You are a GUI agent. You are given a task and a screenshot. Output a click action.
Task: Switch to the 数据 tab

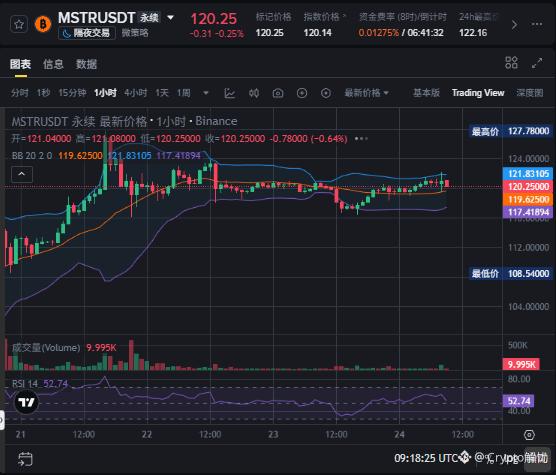point(86,64)
